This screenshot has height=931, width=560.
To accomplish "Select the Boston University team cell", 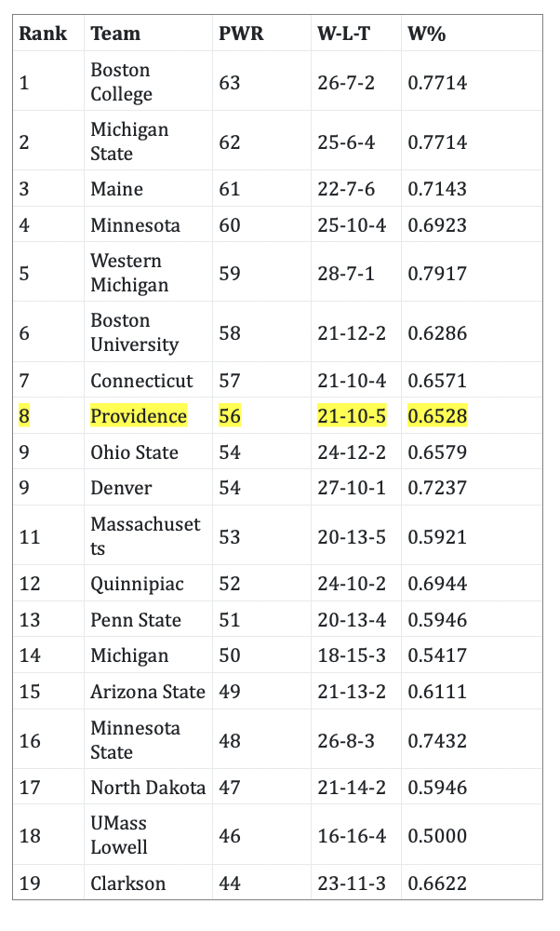I will 134,332.
